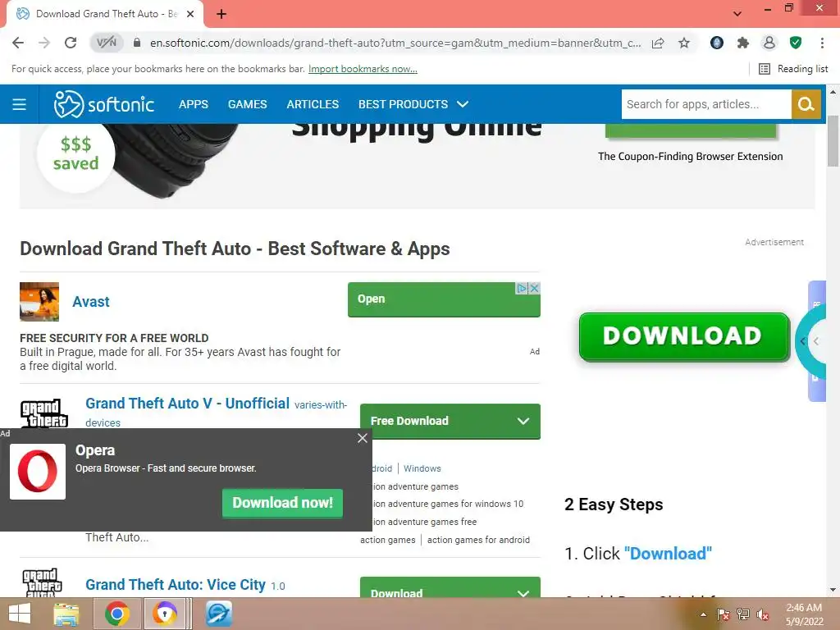Image resolution: width=840 pixels, height=630 pixels.
Task: Click the scrollbar down arrow
Action: (833, 590)
